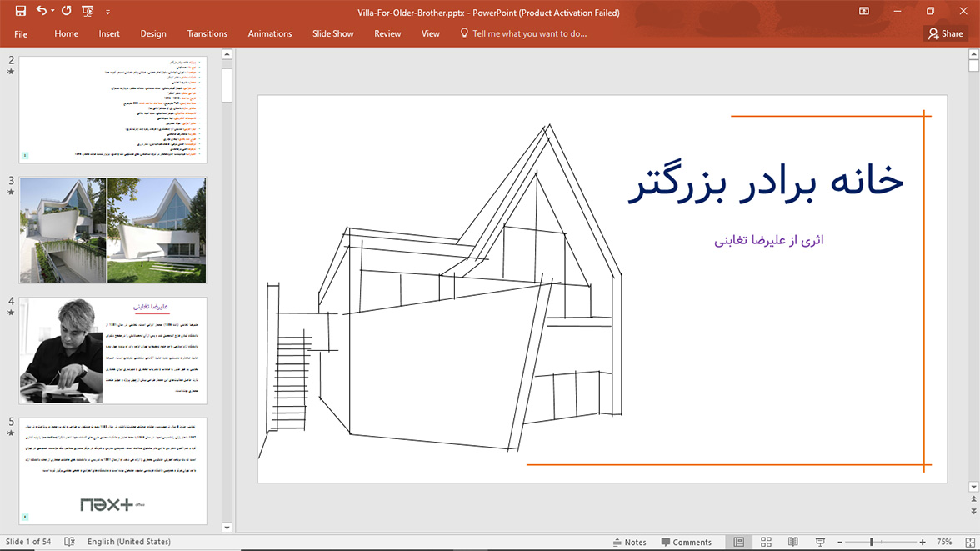Fit slide to current window icon
The height and width of the screenshot is (551, 980).
(x=970, y=542)
